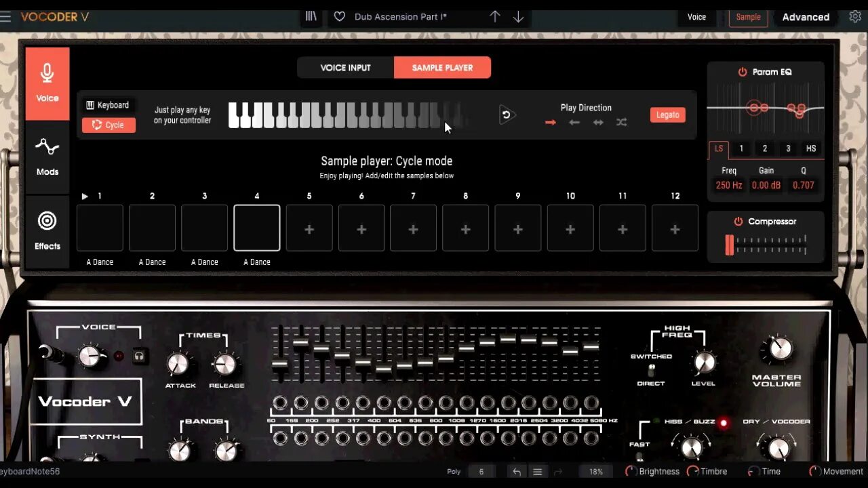Viewport: 868px width, 488px height.
Task: Set play direction to forward arrow
Action: point(550,123)
